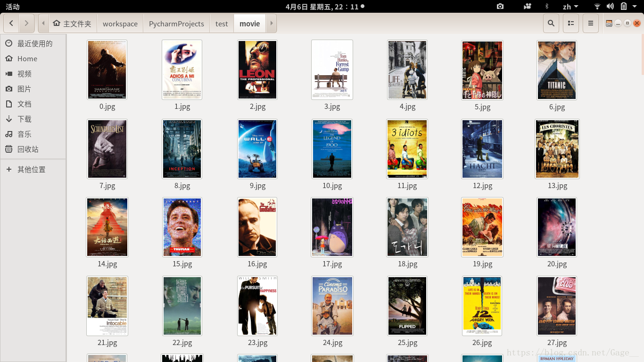Select Flipped poster thumbnail 25.jpg

click(x=407, y=306)
